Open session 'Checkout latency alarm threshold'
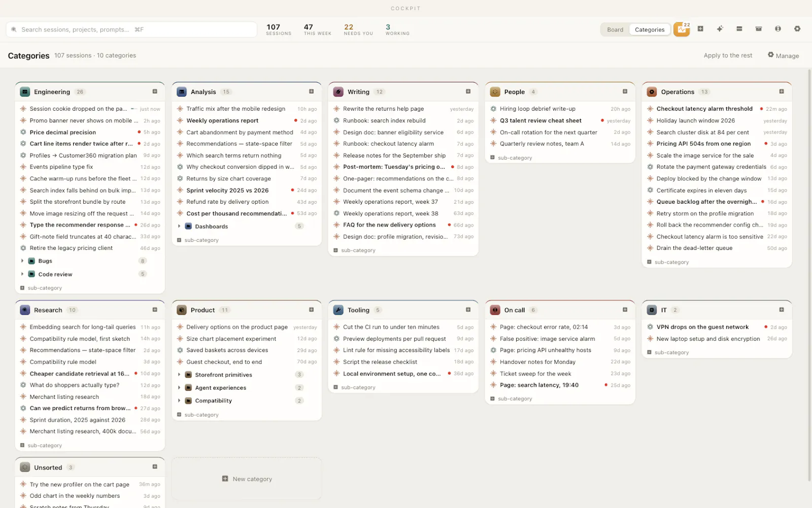The width and height of the screenshot is (812, 508). tap(717, 109)
